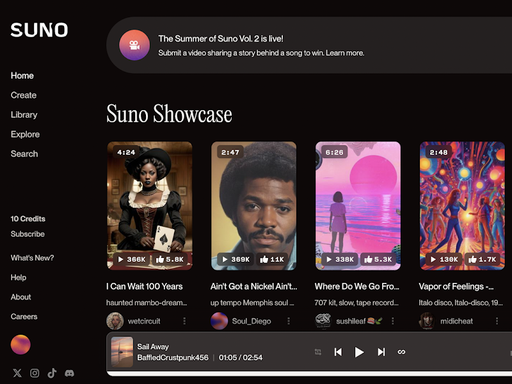This screenshot has height=384, width=512.
Task: Click the 707 kit, slow, tape record... tags
Action: 357,303
